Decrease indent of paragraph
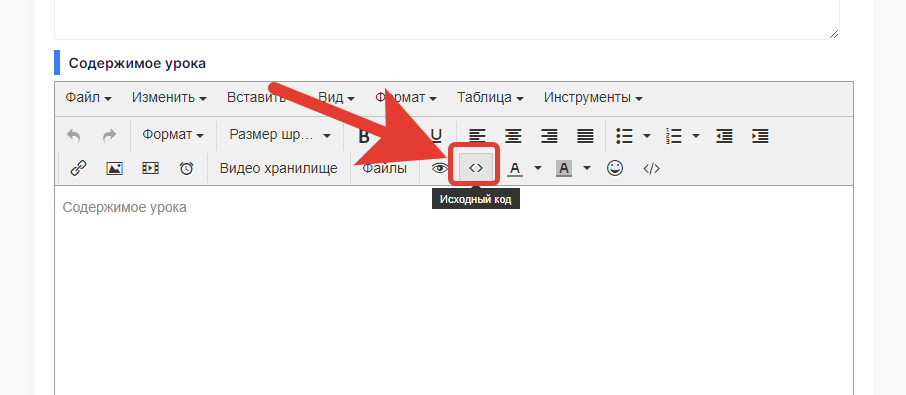The height and width of the screenshot is (395, 906). pos(724,136)
